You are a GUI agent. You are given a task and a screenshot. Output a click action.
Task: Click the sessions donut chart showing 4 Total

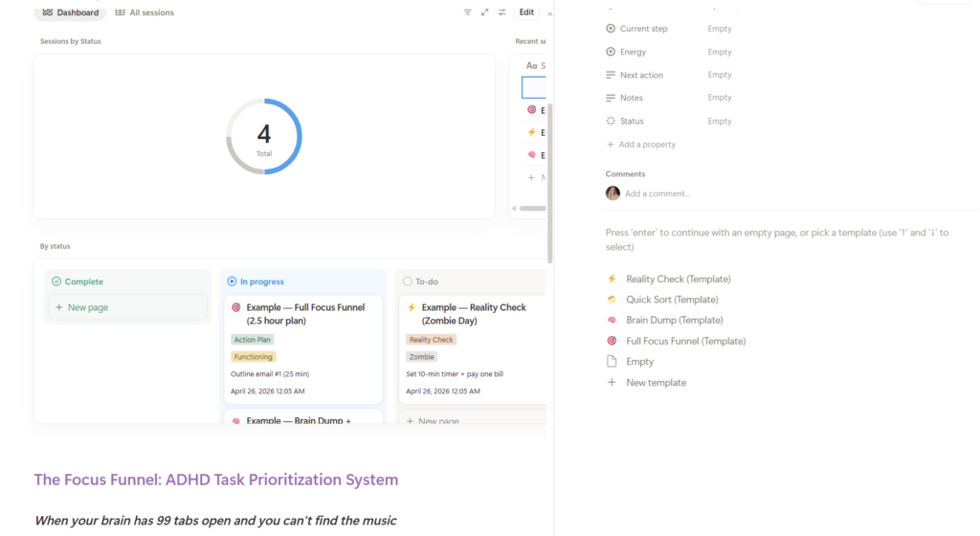click(x=264, y=136)
